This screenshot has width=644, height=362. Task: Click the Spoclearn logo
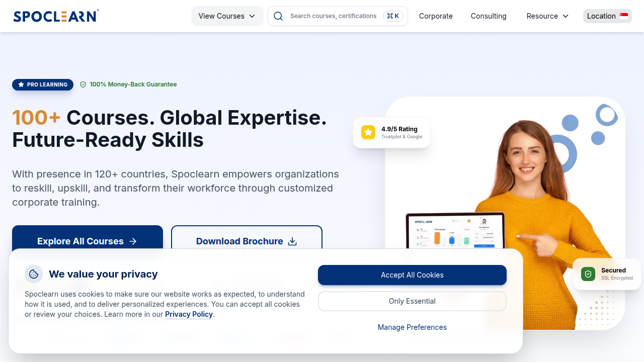(56, 16)
